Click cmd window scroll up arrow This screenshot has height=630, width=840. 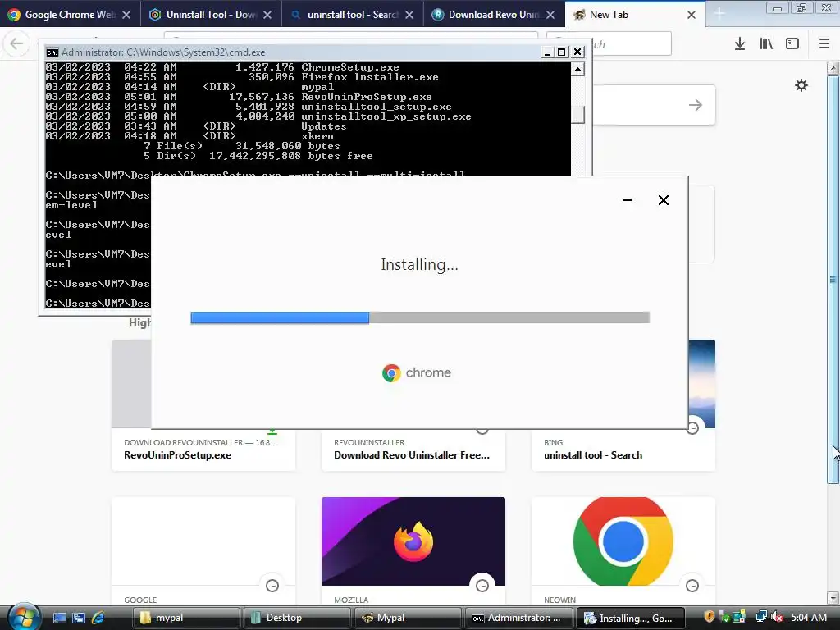(x=577, y=69)
